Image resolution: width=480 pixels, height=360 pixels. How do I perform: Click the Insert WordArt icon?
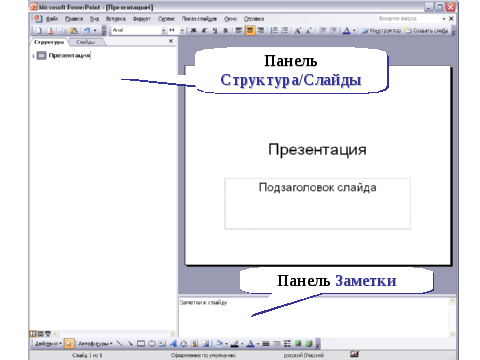pyautogui.click(x=173, y=343)
